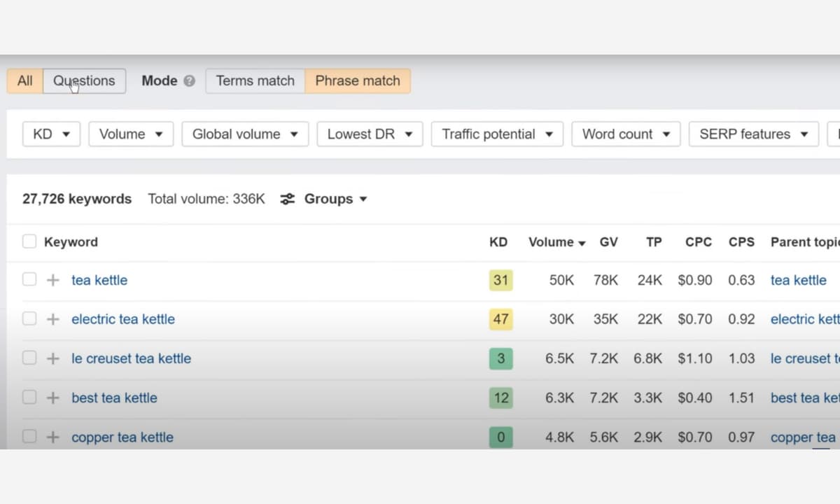
Task: Toggle the select-all checkbox beside Keyword header
Action: pos(29,241)
